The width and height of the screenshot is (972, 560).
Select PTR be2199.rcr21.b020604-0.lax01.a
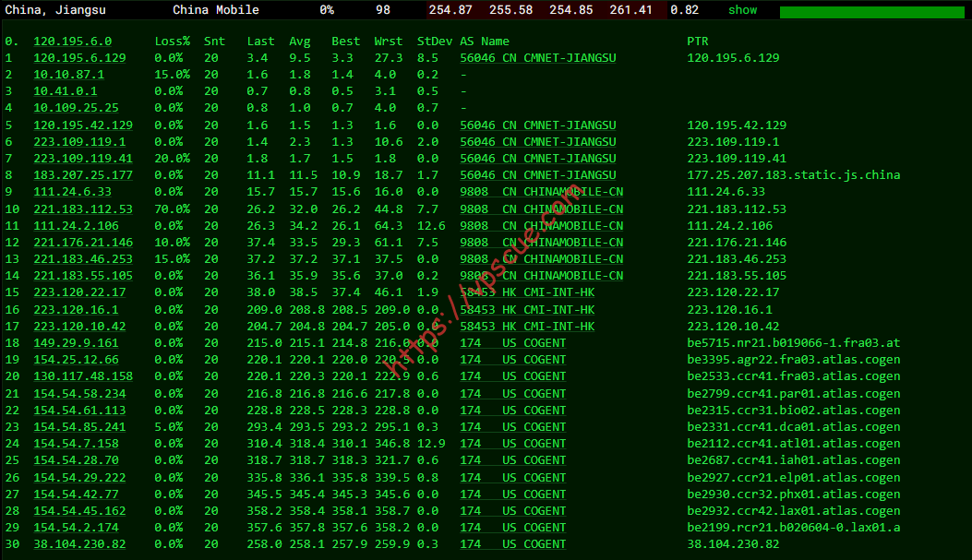[794, 529]
